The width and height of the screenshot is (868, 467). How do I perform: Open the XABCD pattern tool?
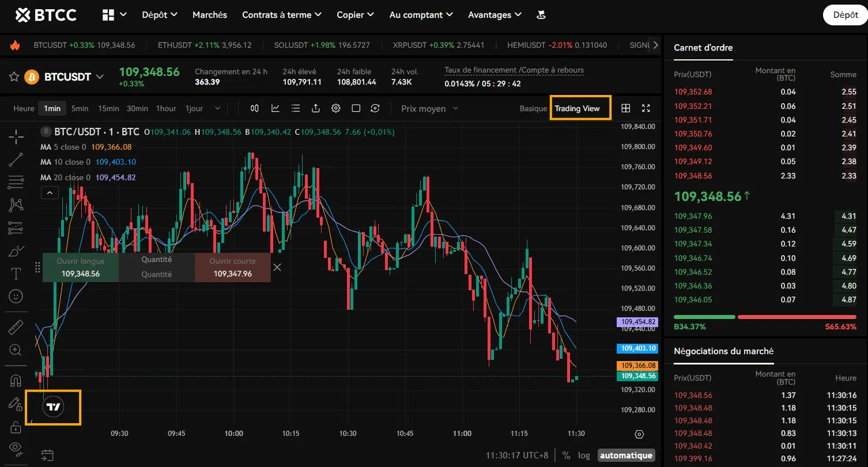click(x=16, y=204)
